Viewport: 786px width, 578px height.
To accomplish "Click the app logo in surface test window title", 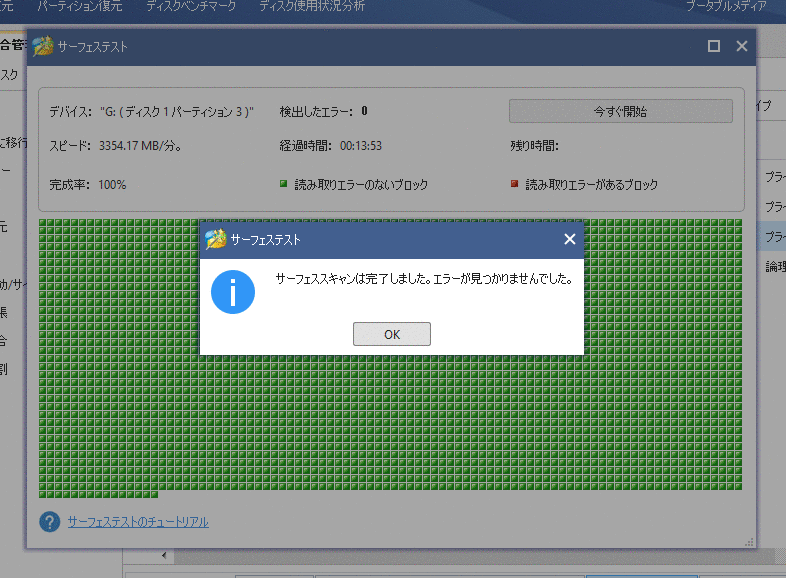I will (x=43, y=46).
